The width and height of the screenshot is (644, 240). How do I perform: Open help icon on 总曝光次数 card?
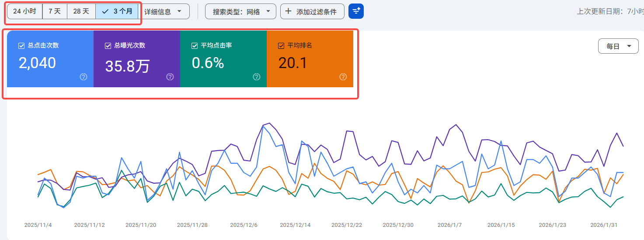pyautogui.click(x=170, y=77)
